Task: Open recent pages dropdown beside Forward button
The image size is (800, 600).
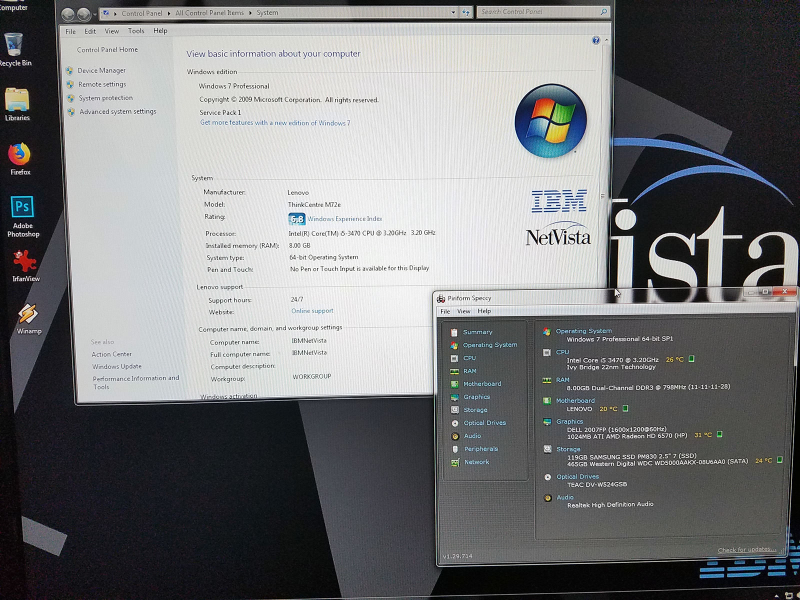Action: (94, 14)
